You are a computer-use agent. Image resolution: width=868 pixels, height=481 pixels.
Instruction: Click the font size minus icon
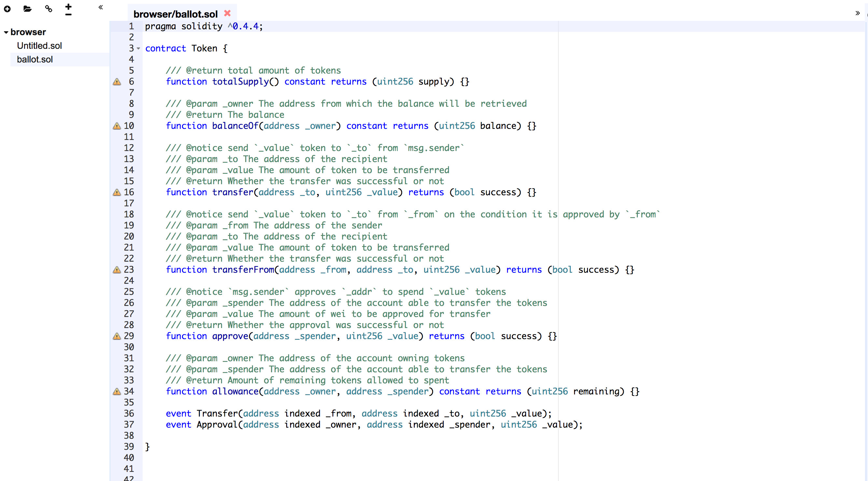point(68,15)
